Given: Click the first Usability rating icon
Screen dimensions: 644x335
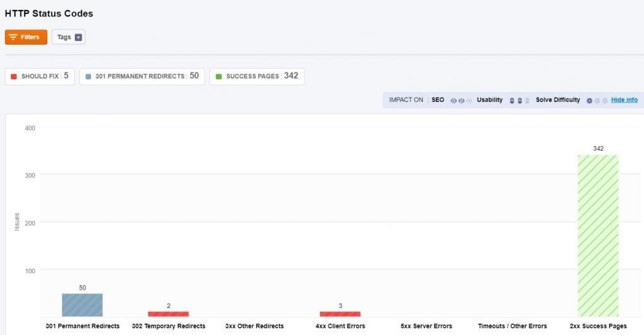Looking at the screenshot, I should (512, 101).
